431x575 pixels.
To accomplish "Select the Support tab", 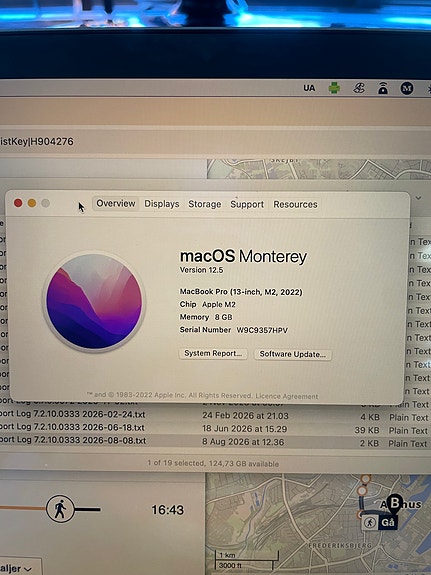I will 247,205.
